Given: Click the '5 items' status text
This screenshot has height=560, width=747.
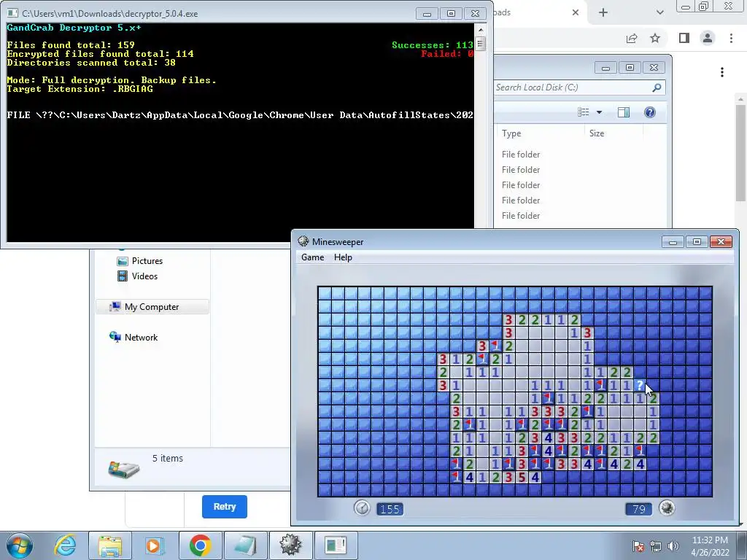Looking at the screenshot, I should 168,458.
